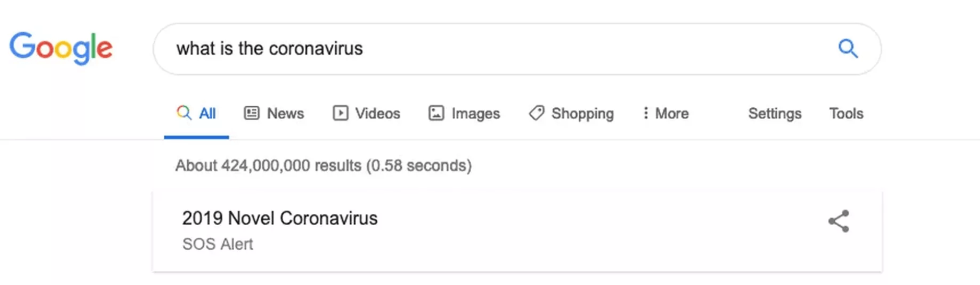Click the newspaper icon beside News
Image resolution: width=980 pixels, height=285 pixels.
click(x=252, y=113)
